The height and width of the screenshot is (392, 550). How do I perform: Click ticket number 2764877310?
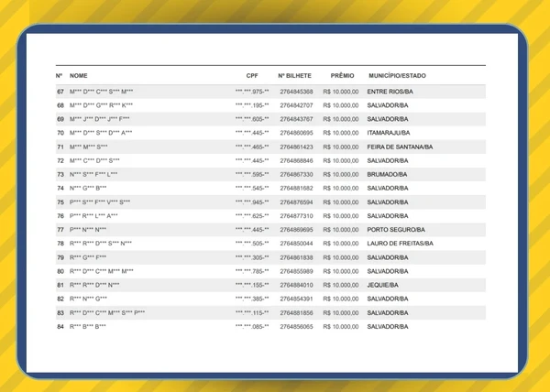coord(296,216)
